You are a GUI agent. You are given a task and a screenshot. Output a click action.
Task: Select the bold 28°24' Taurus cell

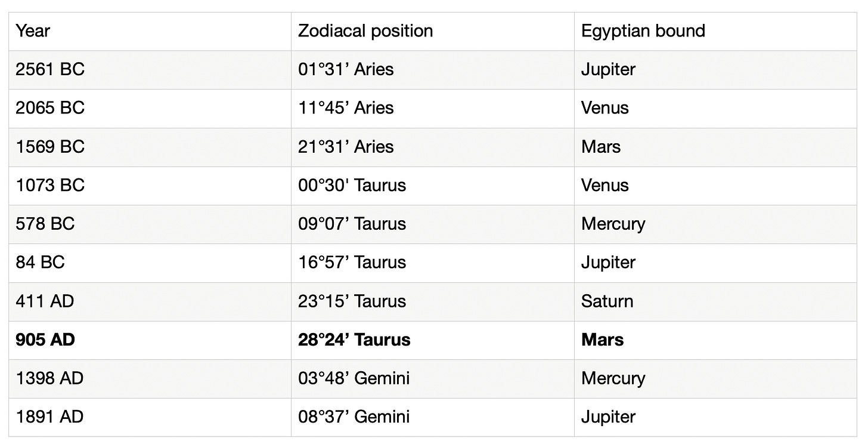click(x=433, y=340)
